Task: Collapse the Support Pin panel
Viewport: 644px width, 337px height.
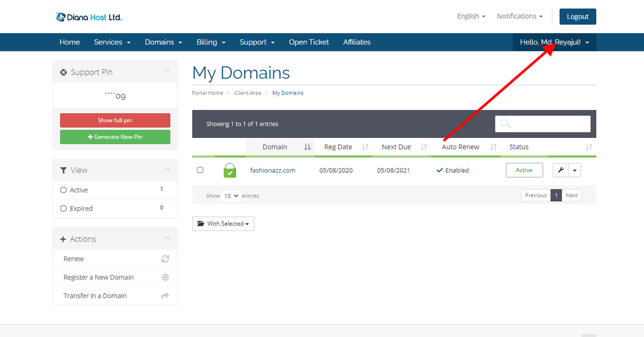Action: [167, 72]
